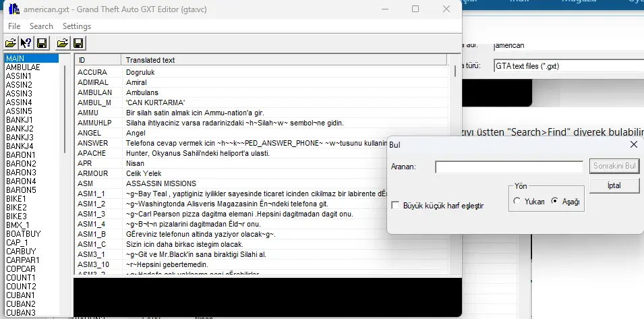Select the ASM1_3 row about Carl Pearson
644x319 pixels.
click(x=231, y=214)
